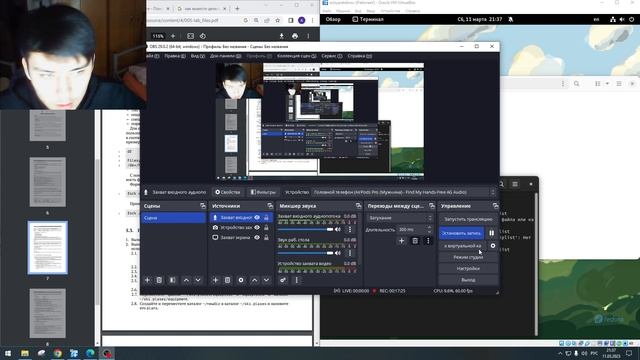
Task: Click fit to page in PDF viewer
Action: pos(190,36)
